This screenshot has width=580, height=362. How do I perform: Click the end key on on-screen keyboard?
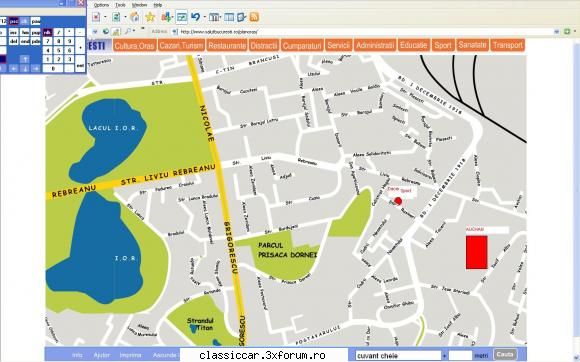click(25, 41)
